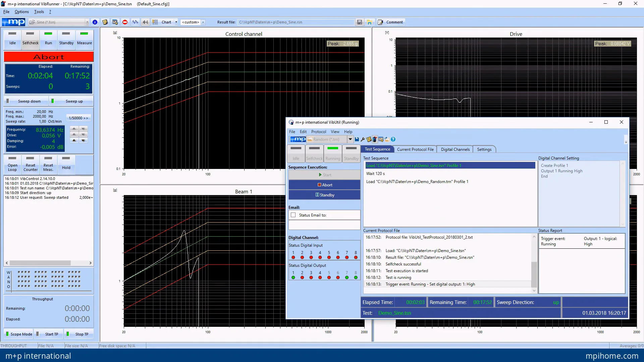The width and height of the screenshot is (644, 362).
Task: Click the Comment button with notepad icon
Action: pos(391,22)
